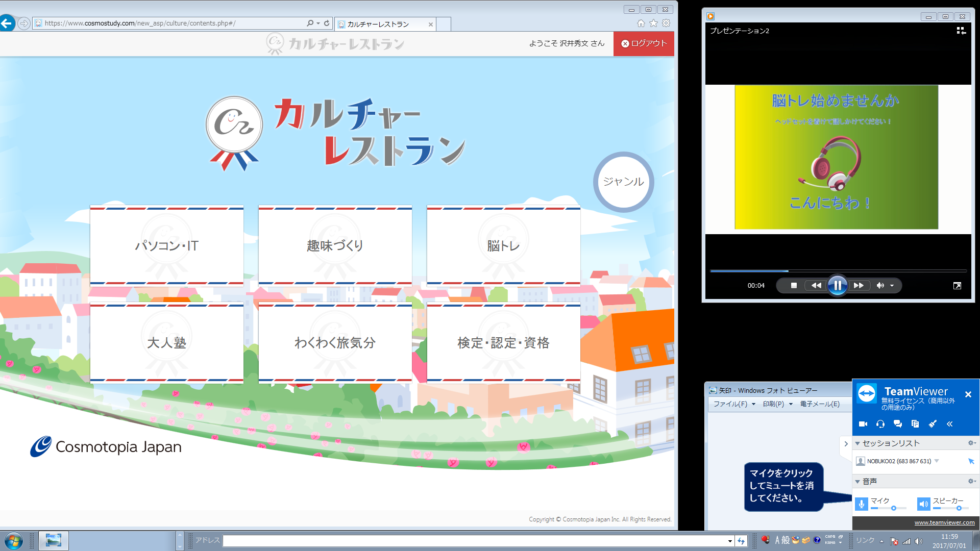Switch IME input mode A indicator
980x551 pixels.
click(777, 540)
